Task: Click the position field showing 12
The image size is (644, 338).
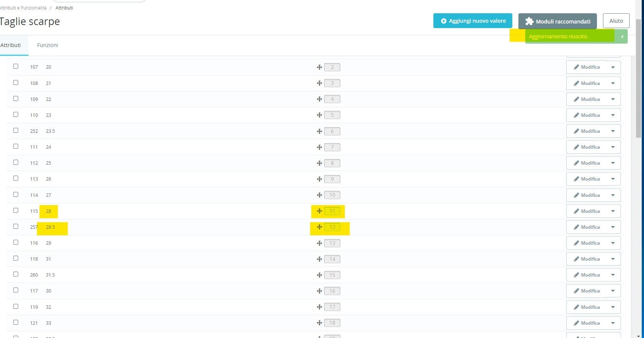Action: [332, 227]
